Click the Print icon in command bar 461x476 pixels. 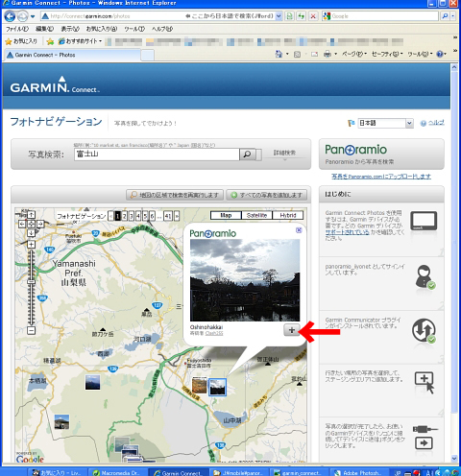pos(328,55)
